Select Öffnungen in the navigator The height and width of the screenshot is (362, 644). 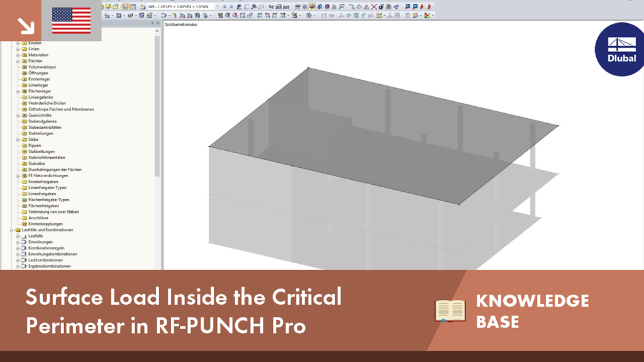click(x=38, y=73)
